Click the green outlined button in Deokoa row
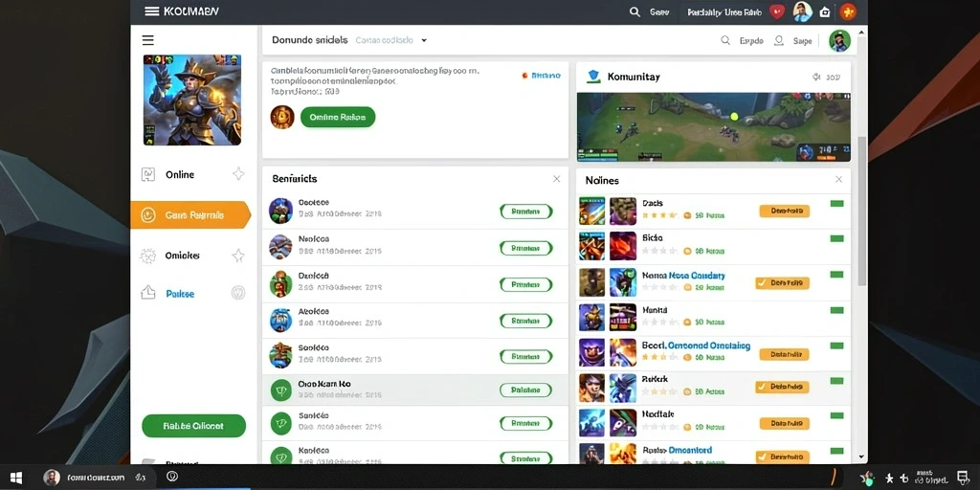The height and width of the screenshot is (490, 980). (x=526, y=285)
